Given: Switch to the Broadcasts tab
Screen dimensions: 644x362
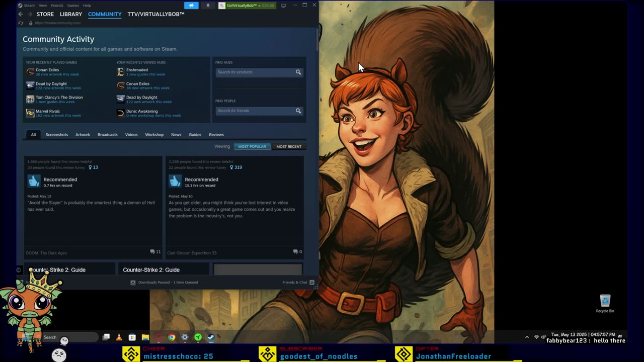Looking at the screenshot, I should [x=108, y=135].
